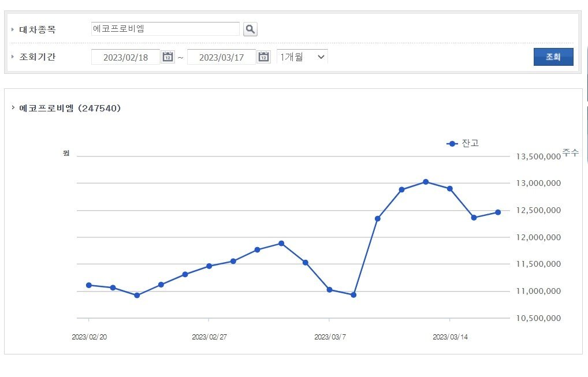Image resolution: width=588 pixels, height=377 pixels.
Task: Click inside the 에코프로비엠 stock name field
Action: 165,28
